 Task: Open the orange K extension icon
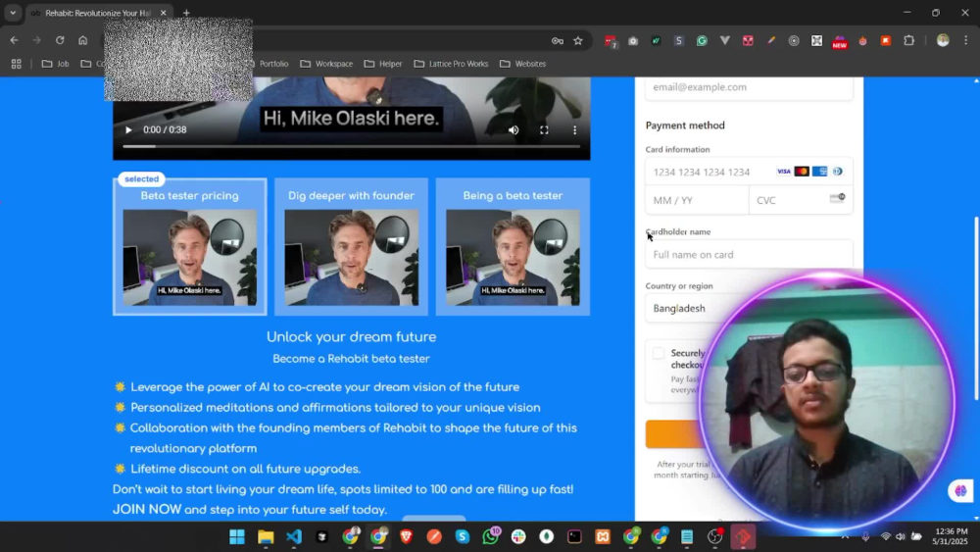886,40
